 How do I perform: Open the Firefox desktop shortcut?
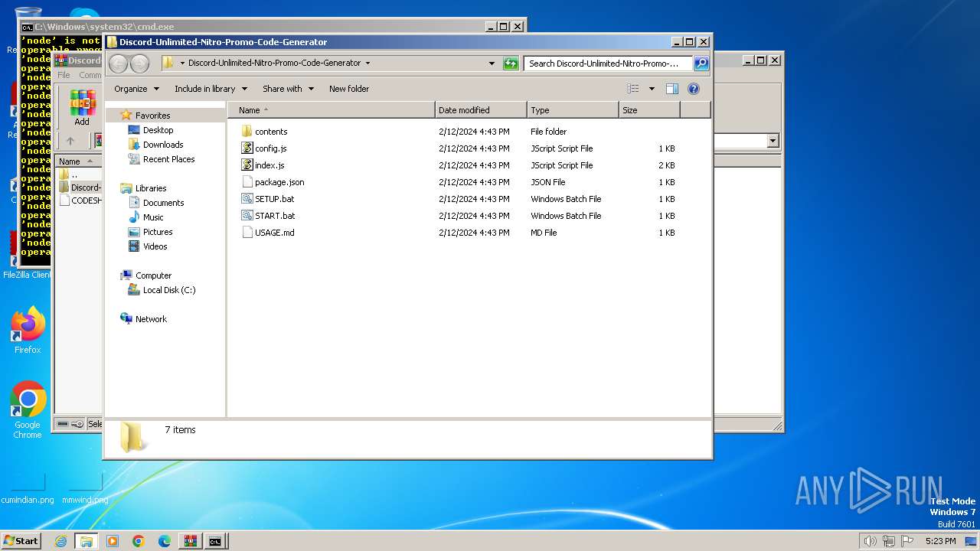pos(28,331)
